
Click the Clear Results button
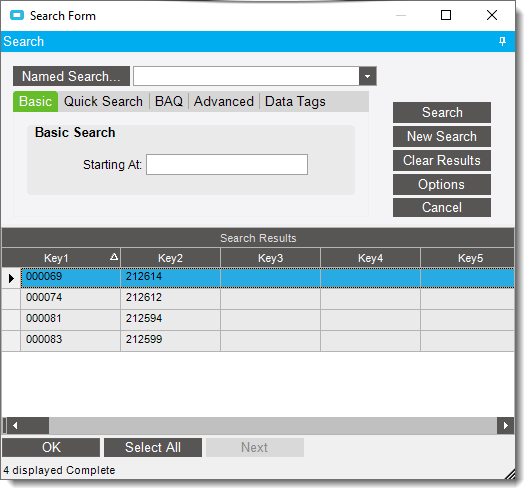click(442, 160)
